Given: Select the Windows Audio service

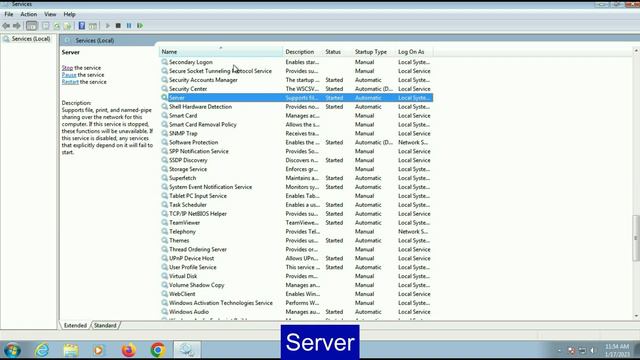Looking at the screenshot, I should [296, 312].
